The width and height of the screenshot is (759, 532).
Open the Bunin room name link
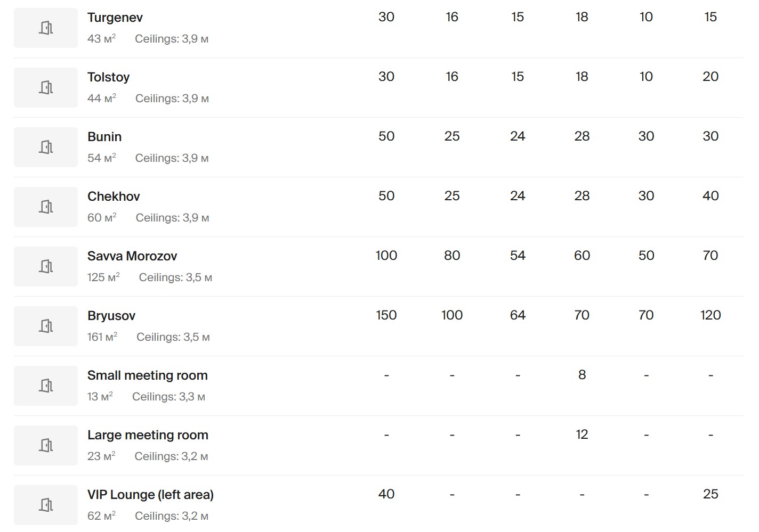click(x=104, y=137)
